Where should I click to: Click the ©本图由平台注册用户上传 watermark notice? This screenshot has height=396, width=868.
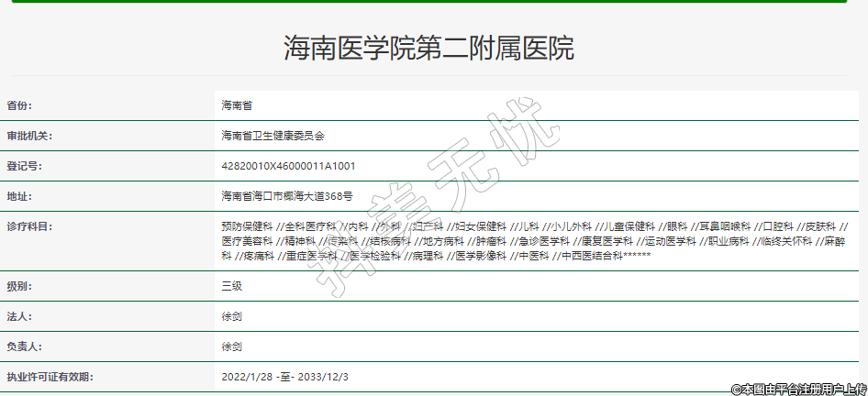pyautogui.click(x=798, y=389)
